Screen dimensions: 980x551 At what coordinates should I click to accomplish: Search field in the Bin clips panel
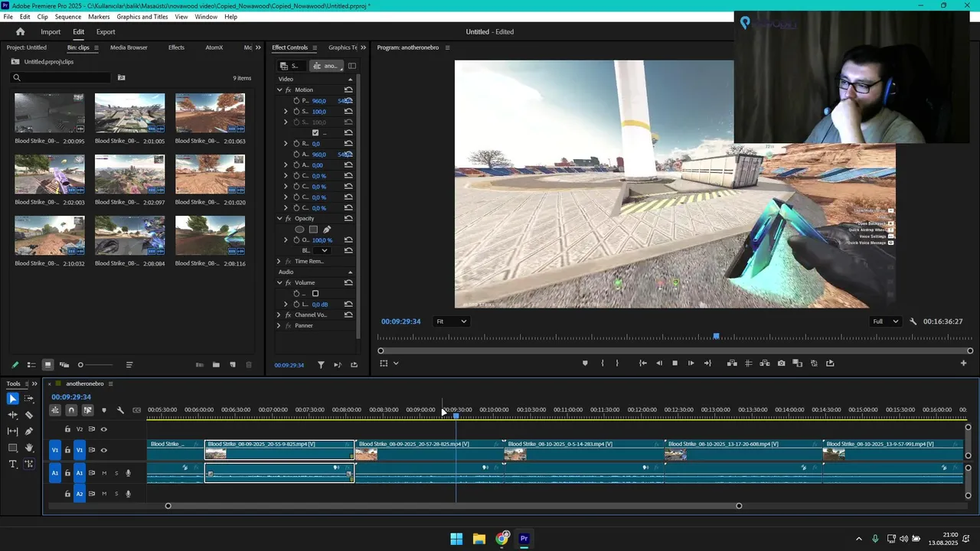60,77
